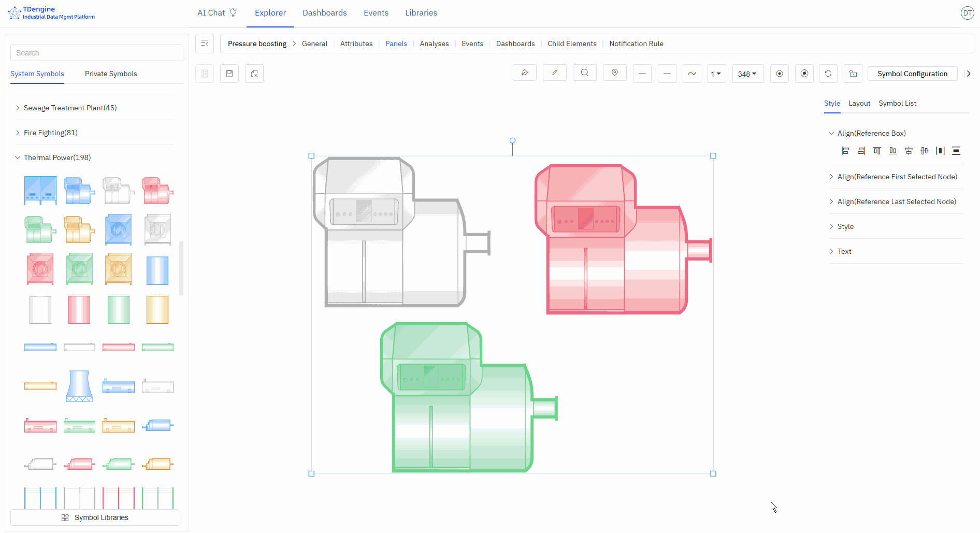Switch to the Private Symbols tab

pos(111,74)
